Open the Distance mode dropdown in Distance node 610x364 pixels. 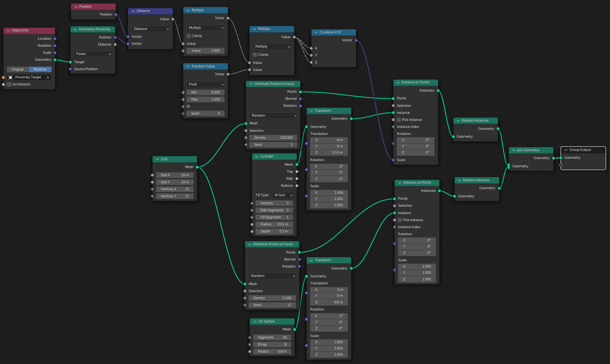(x=150, y=29)
